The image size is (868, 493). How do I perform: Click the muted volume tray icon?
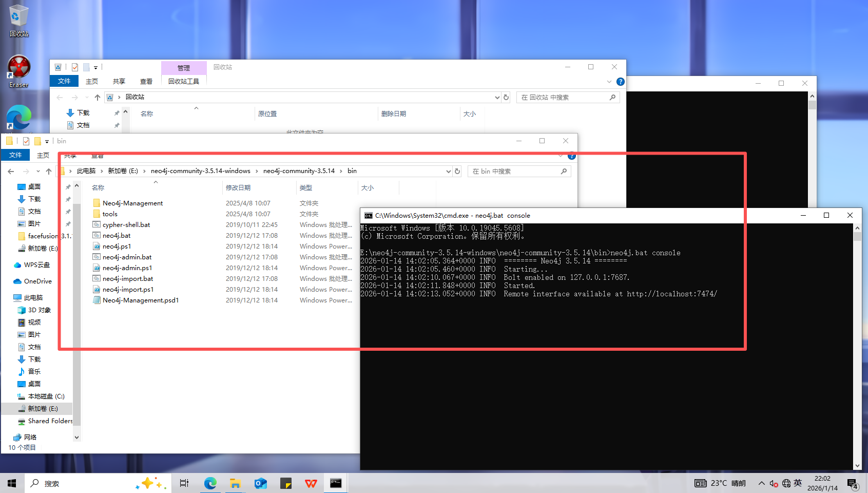point(774,483)
